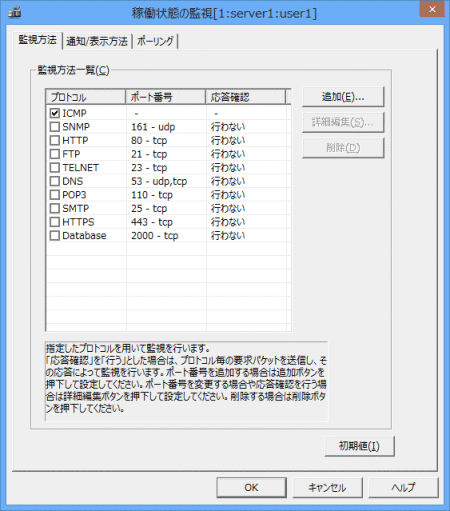Open help with ヘルプ button
Viewport: 450px width, 511px height.
(403, 487)
